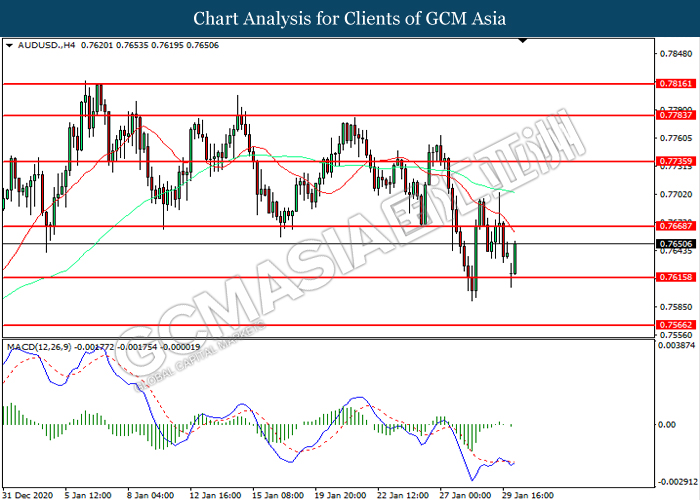Select the 0.76687 level label

675,226
